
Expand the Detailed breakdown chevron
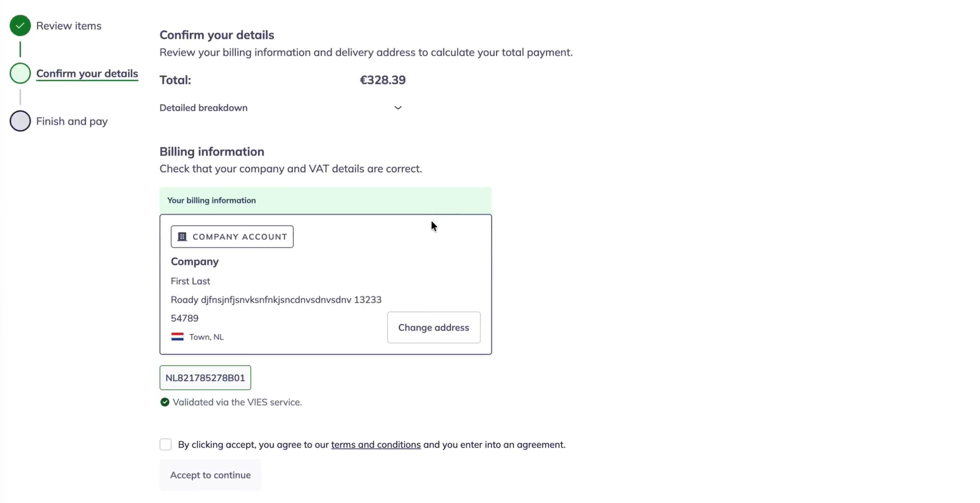pos(398,108)
